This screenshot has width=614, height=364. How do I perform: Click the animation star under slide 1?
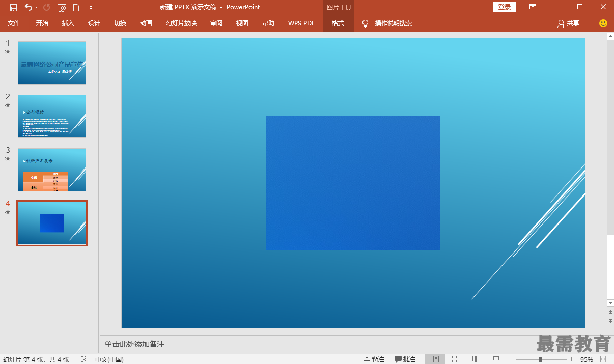[x=8, y=52]
